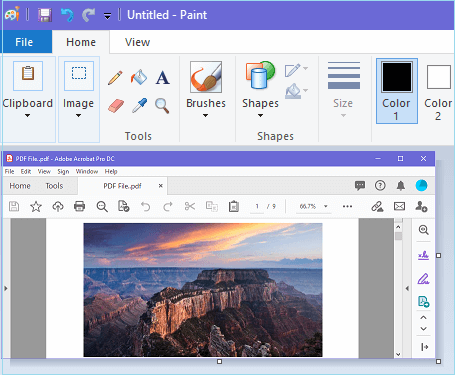Viewport: 455px width, 375px height.
Task: Go to previous page chevron in sidebar
Action: [x=423, y=317]
